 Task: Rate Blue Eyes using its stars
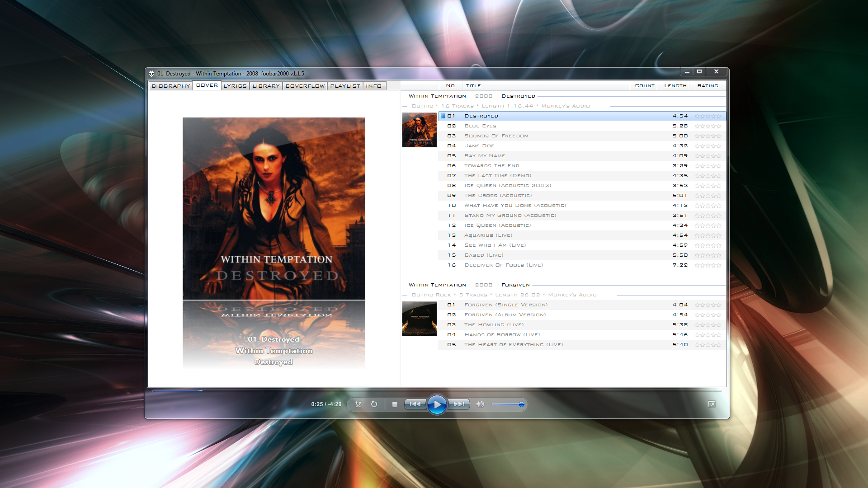[708, 126]
